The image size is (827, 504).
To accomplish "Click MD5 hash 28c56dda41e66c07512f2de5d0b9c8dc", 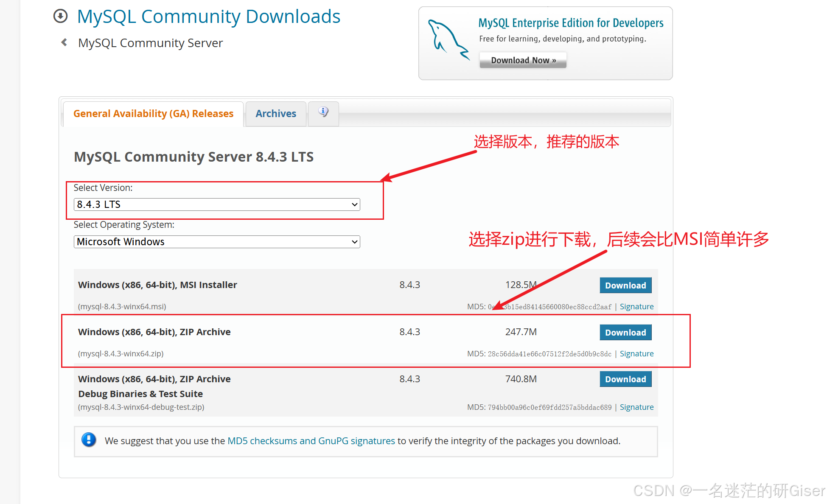I will pos(549,354).
